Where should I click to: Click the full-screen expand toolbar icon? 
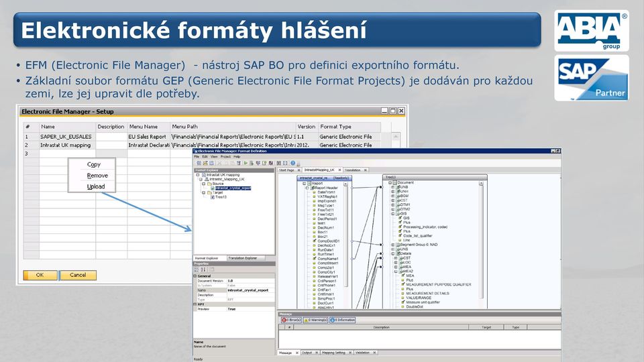(286, 163)
